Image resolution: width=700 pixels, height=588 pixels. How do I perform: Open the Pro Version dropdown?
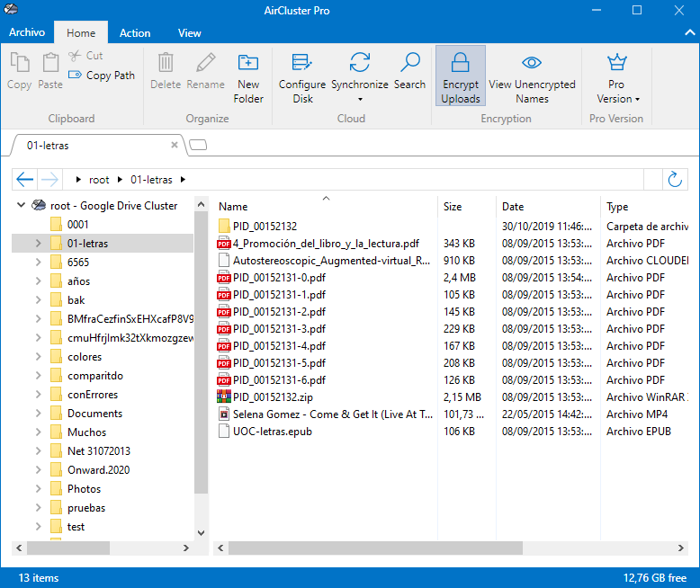[x=616, y=76]
